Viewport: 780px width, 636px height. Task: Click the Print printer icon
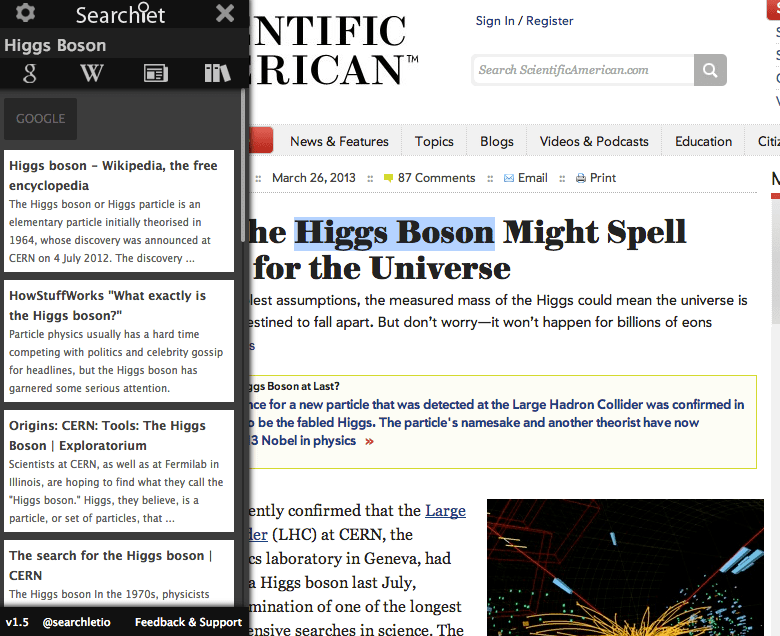click(x=581, y=178)
